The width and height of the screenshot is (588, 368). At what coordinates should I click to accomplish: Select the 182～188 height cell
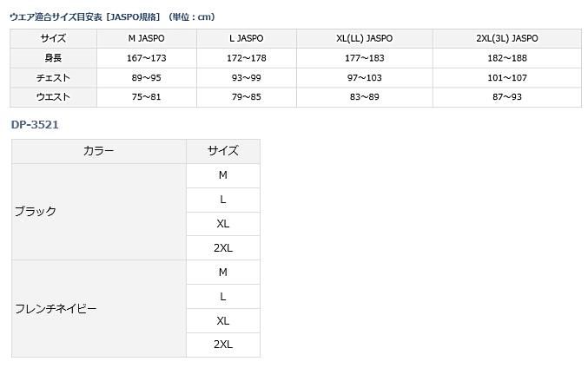507,58
